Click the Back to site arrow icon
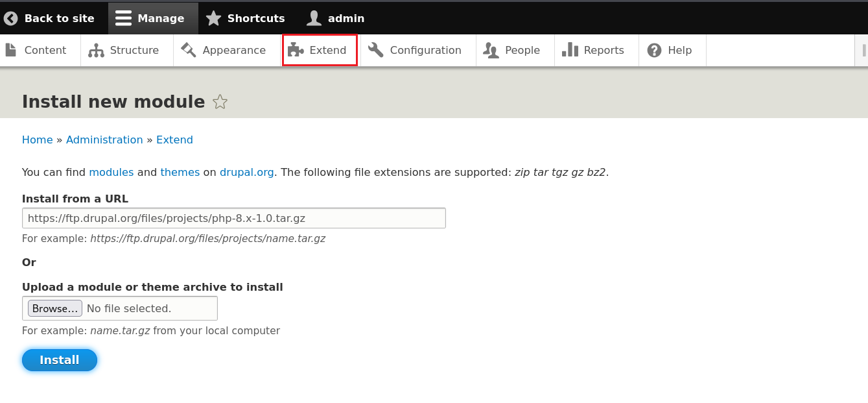868x403 pixels. point(11,18)
